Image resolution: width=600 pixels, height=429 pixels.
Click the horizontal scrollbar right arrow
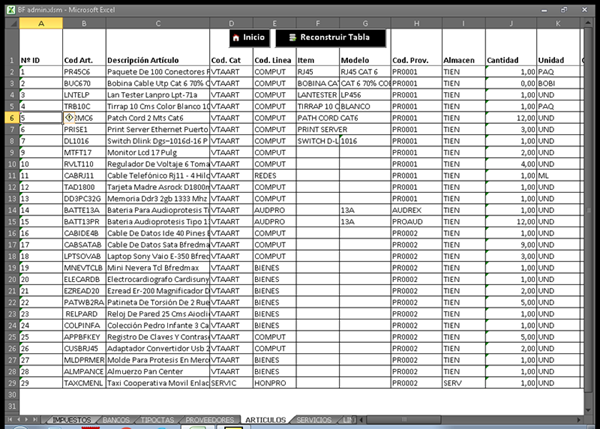click(x=579, y=420)
